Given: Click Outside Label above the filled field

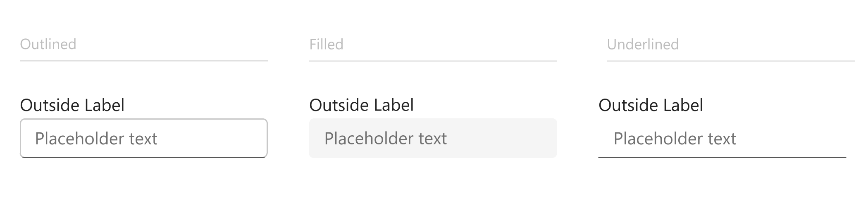Looking at the screenshot, I should (362, 105).
